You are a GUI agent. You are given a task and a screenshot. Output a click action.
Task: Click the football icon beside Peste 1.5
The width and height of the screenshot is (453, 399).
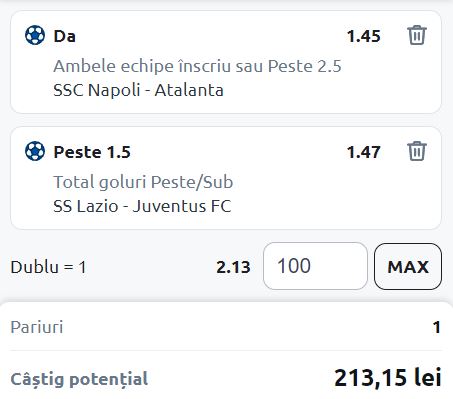(x=35, y=151)
